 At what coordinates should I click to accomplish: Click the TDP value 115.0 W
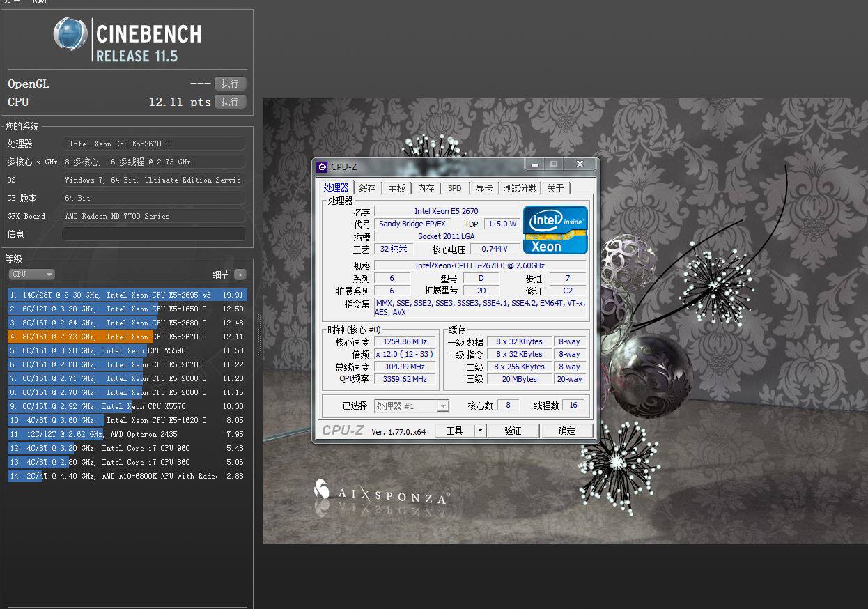(x=502, y=224)
